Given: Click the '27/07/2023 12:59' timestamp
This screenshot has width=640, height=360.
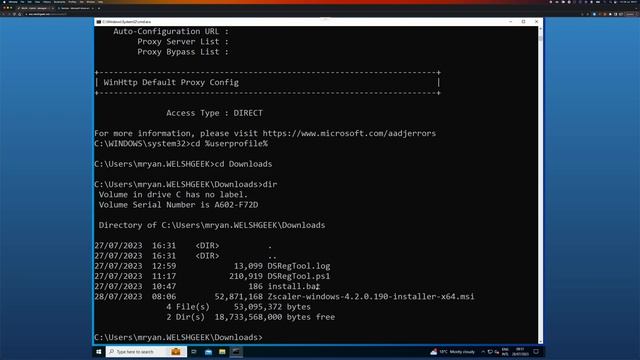Looking at the screenshot, I should click(135, 266).
